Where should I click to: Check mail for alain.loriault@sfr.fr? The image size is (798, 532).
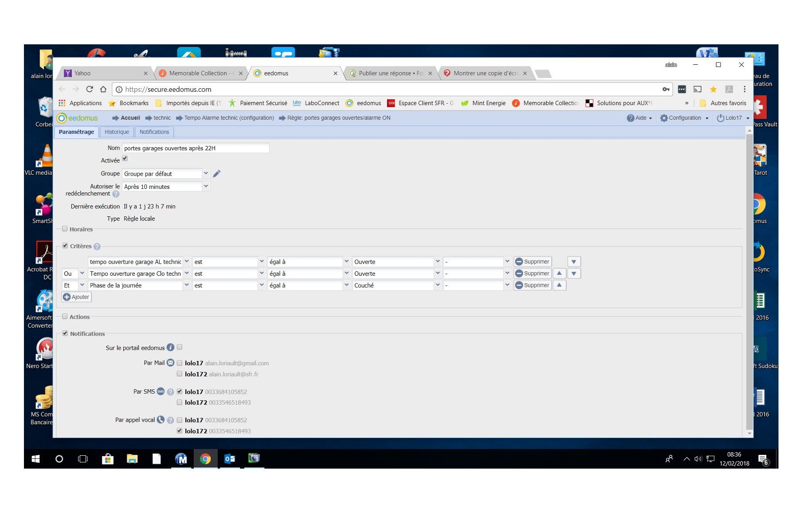pos(180,374)
